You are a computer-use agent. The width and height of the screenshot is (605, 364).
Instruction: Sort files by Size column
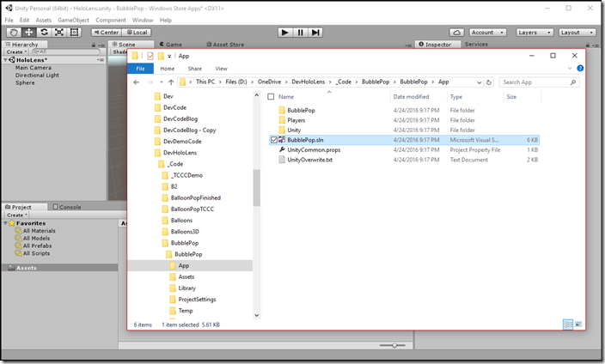(x=511, y=97)
